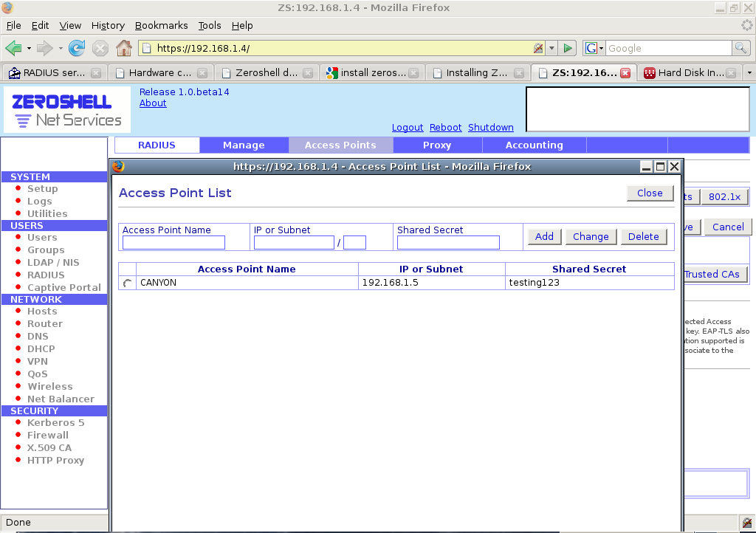Close the active ZS:192.16... tab
The height and width of the screenshot is (533, 756).
click(x=625, y=73)
